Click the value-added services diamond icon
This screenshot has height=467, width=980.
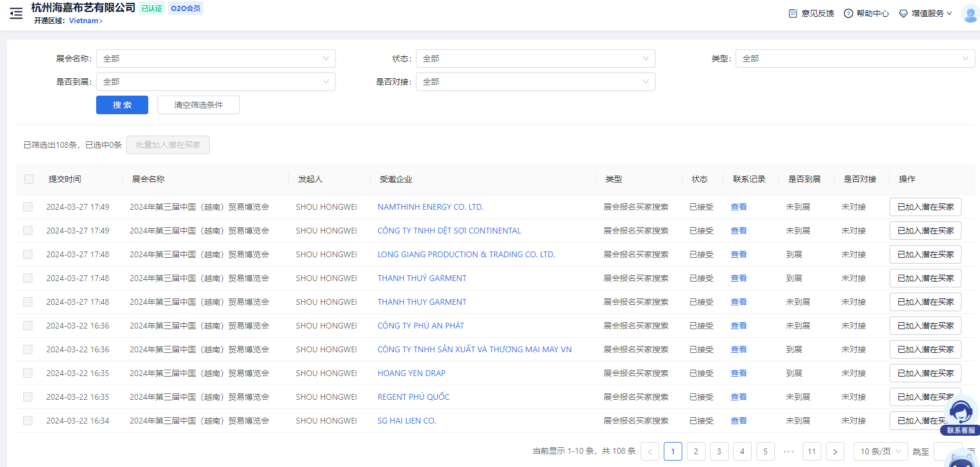(x=903, y=13)
